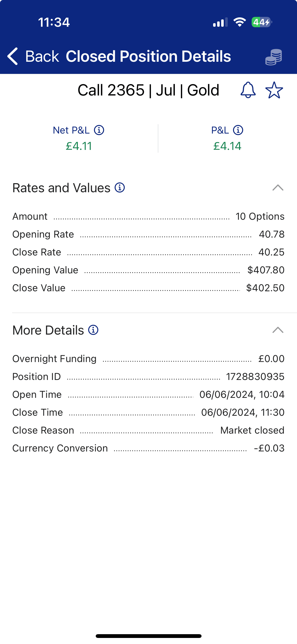Tap info icon next to Net P&L
The height and width of the screenshot is (644, 297).
click(x=99, y=130)
